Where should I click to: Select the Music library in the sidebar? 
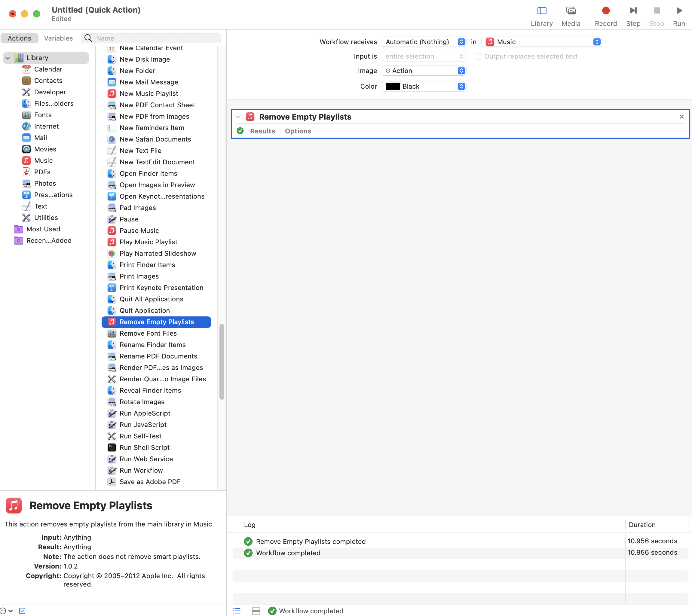point(43,160)
